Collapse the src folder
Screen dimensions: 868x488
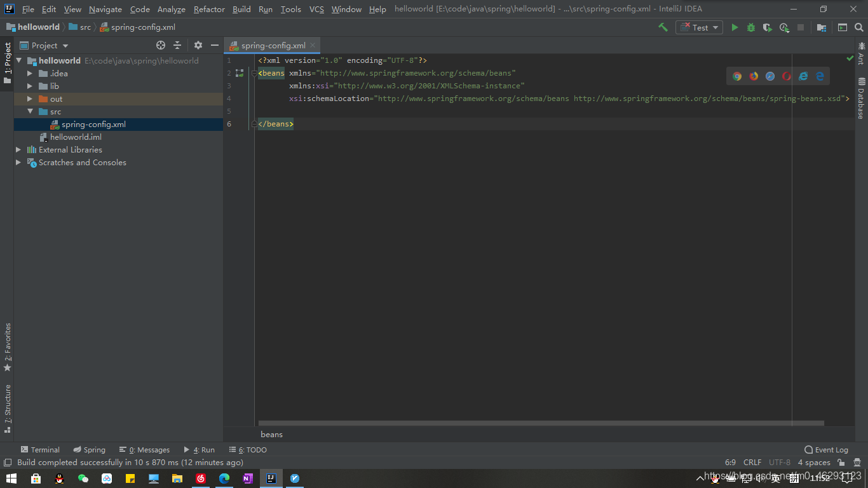29,111
